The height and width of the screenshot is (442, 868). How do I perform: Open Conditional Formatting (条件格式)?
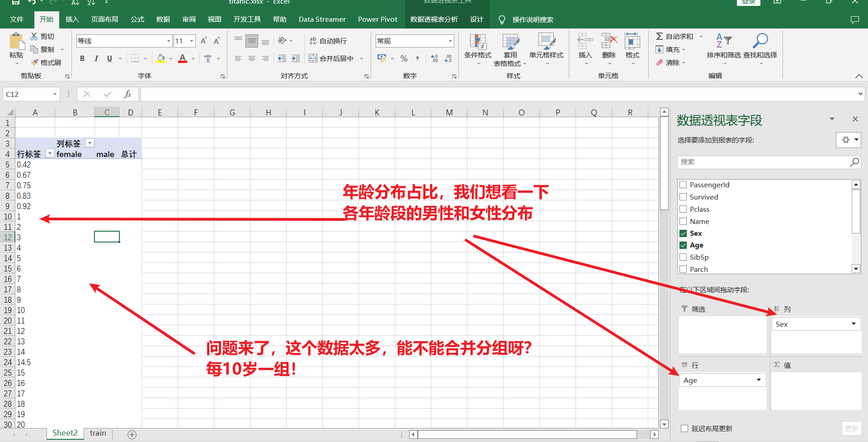[x=478, y=50]
